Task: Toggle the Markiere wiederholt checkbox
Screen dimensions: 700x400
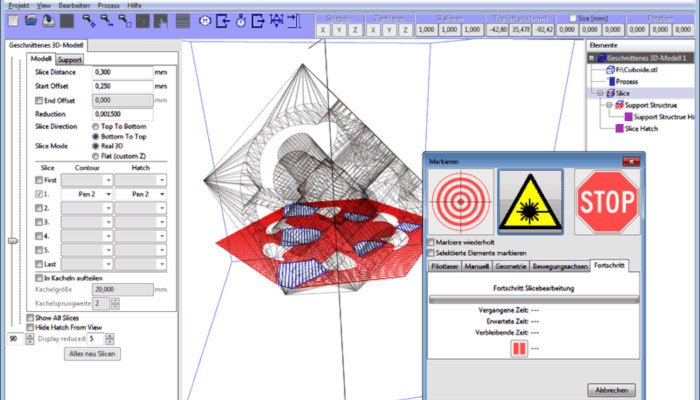Action: tap(431, 242)
